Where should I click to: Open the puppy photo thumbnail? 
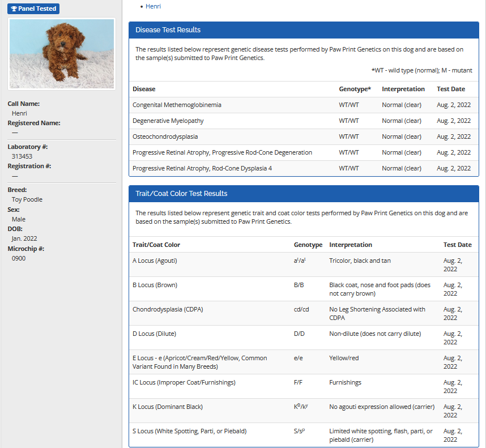[61, 54]
